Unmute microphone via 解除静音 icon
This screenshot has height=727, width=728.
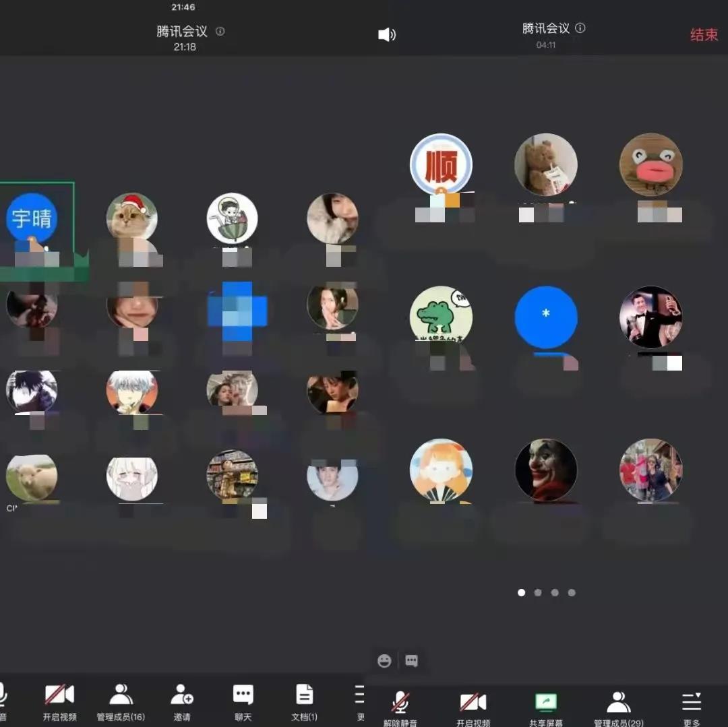(x=400, y=704)
